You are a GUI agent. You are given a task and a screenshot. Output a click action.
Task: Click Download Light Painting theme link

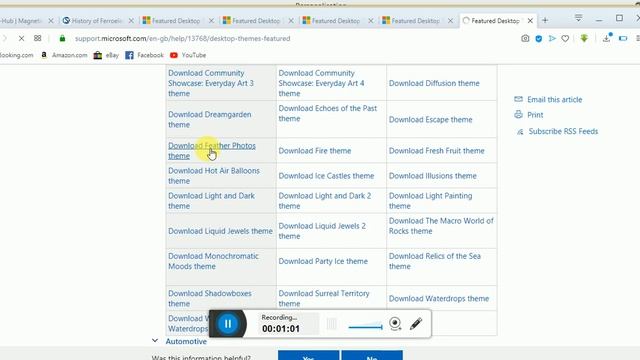tap(430, 201)
